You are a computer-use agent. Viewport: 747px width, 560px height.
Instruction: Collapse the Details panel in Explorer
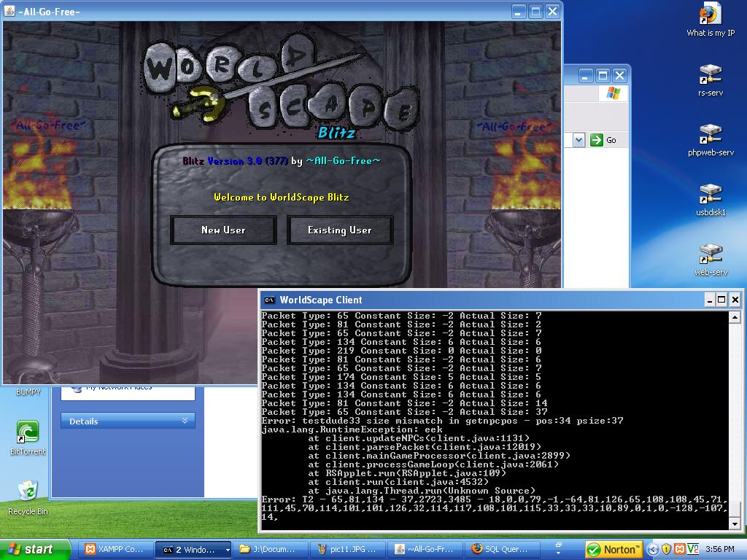[x=185, y=421]
